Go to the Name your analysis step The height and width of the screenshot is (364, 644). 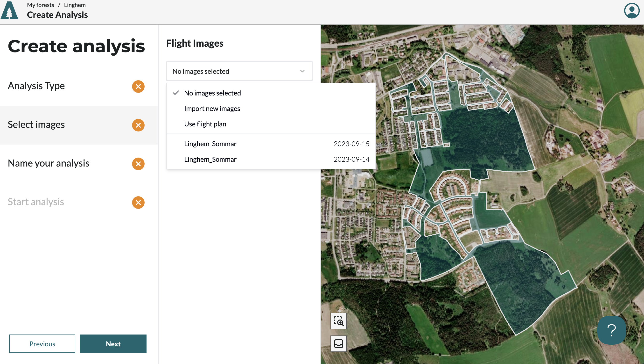(79, 164)
